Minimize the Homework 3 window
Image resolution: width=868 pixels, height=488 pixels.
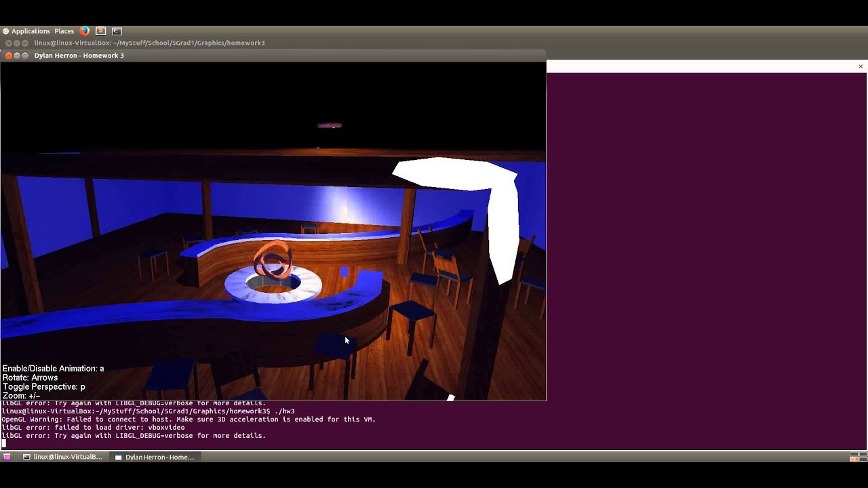[17, 56]
